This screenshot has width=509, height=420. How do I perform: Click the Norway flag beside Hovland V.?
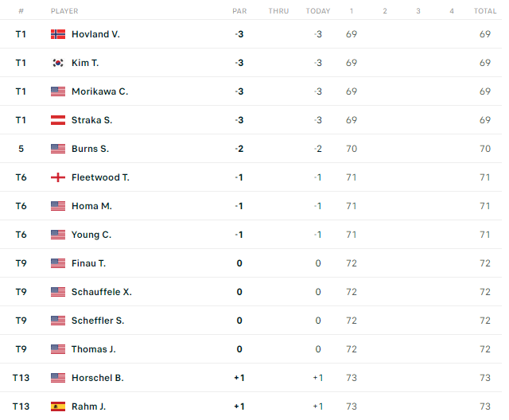(57, 34)
